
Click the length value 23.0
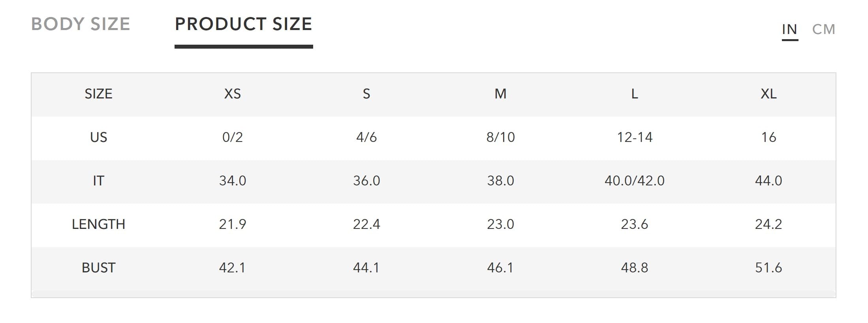(x=500, y=225)
